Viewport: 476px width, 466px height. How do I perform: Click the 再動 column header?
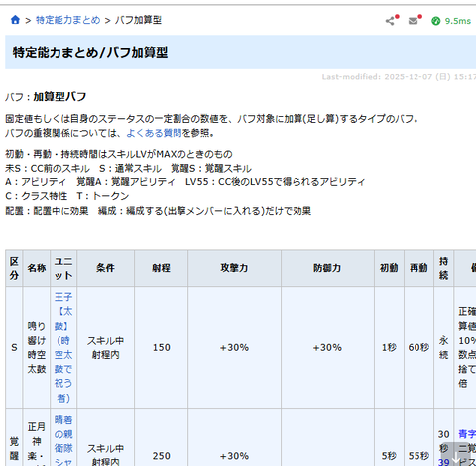[x=418, y=268]
